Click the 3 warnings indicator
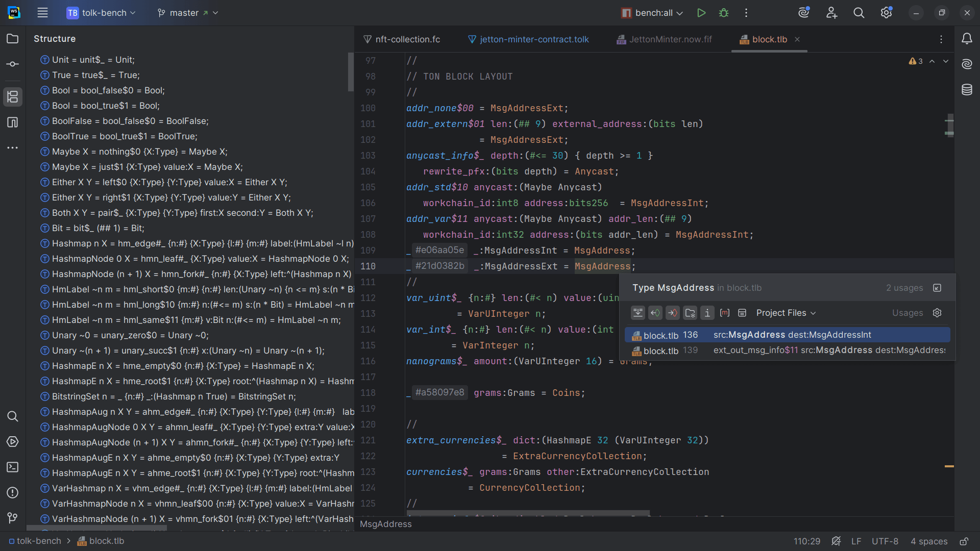Screen dimensions: 980x551 tap(916, 61)
